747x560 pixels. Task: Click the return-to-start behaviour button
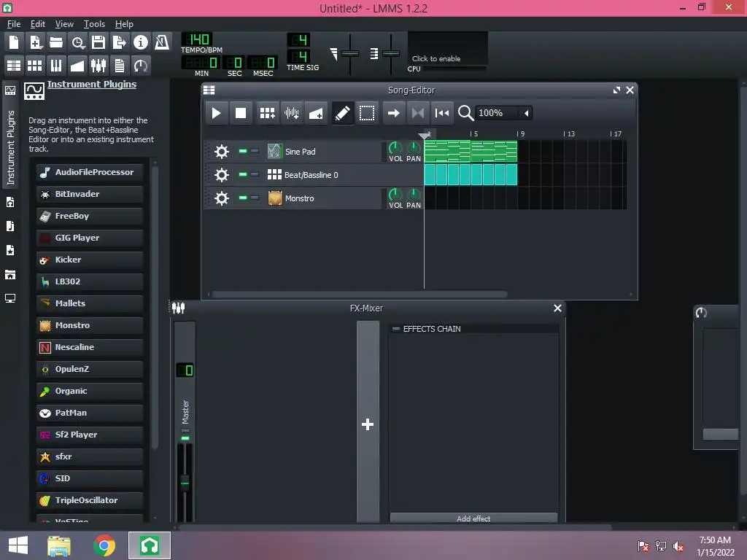pyautogui.click(x=442, y=113)
